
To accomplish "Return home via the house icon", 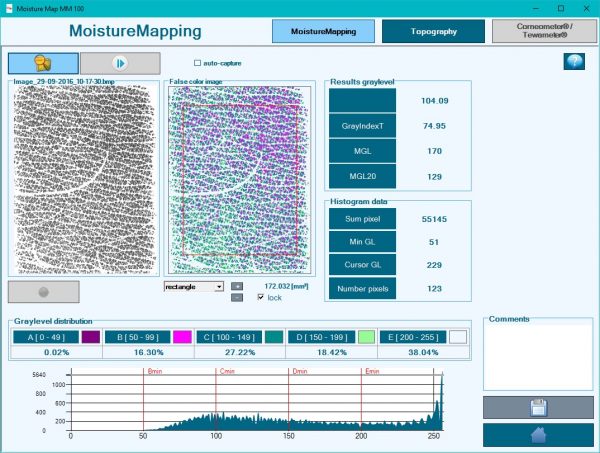I will coord(536,435).
